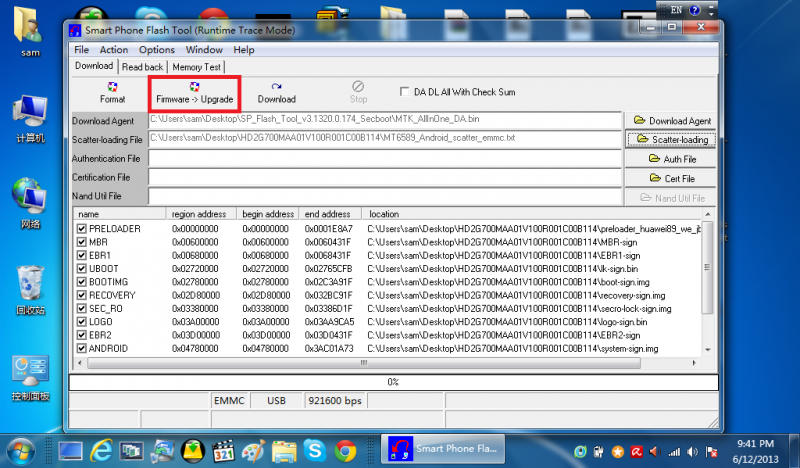Screen dimensions: 800x468
Task: Click the 921600 bps status entry
Action: click(335, 401)
